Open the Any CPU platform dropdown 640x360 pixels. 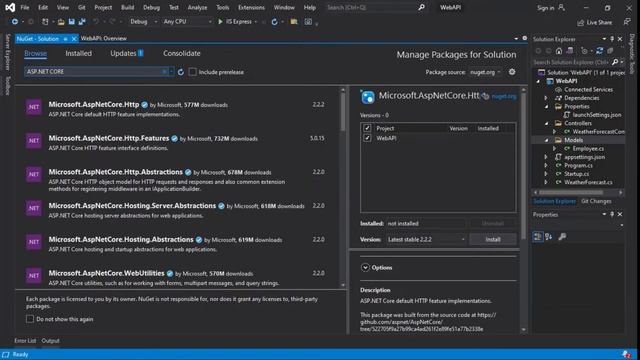point(187,22)
